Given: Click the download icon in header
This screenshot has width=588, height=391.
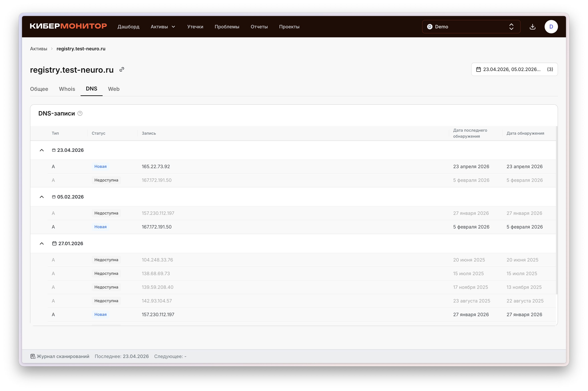Looking at the screenshot, I should click(532, 27).
